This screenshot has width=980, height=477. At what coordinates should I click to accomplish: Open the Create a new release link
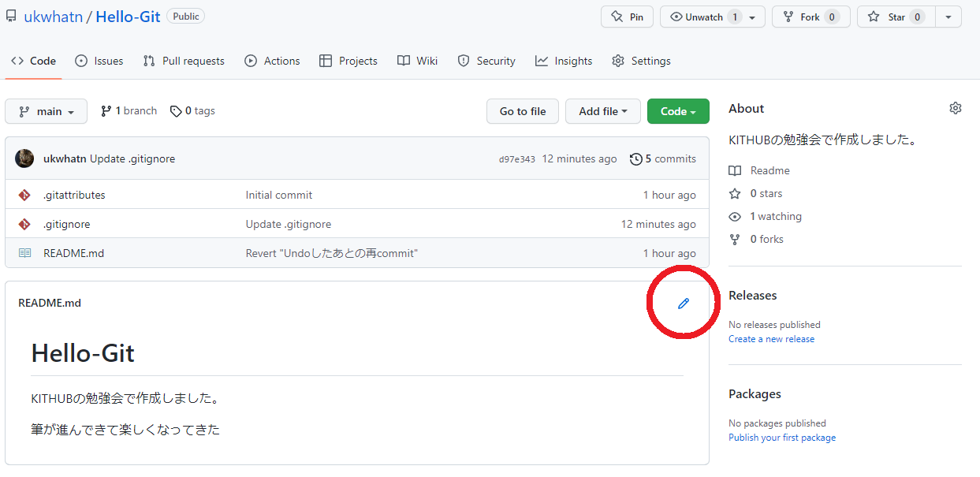click(771, 338)
